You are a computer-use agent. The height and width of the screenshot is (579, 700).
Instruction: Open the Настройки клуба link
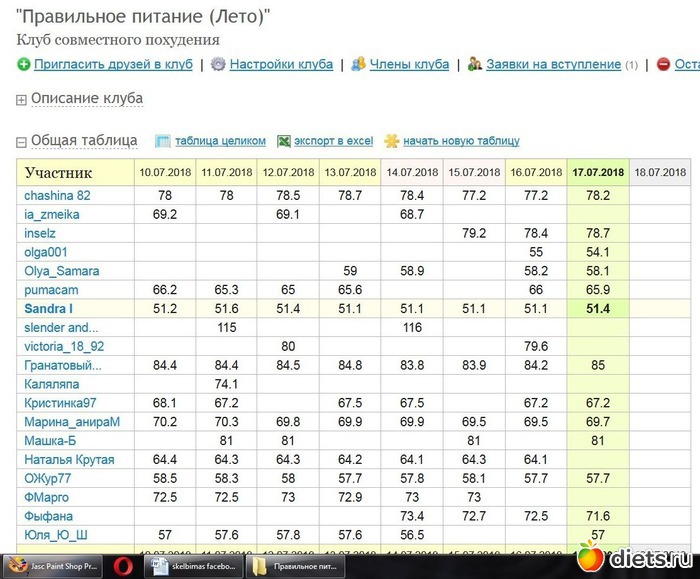[x=281, y=64]
